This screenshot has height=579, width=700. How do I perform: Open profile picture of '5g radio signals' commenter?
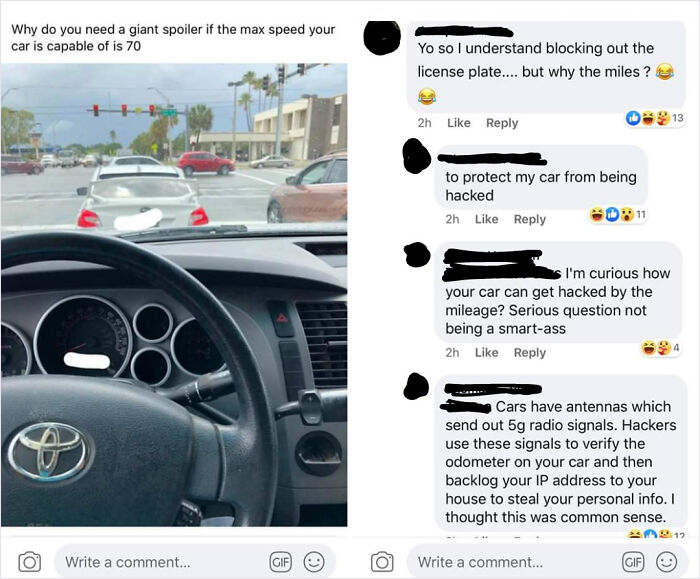[x=416, y=386]
